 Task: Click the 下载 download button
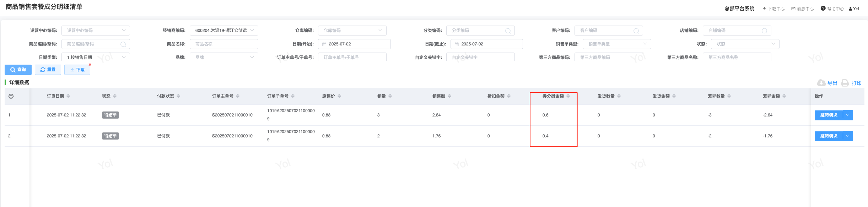coord(77,70)
